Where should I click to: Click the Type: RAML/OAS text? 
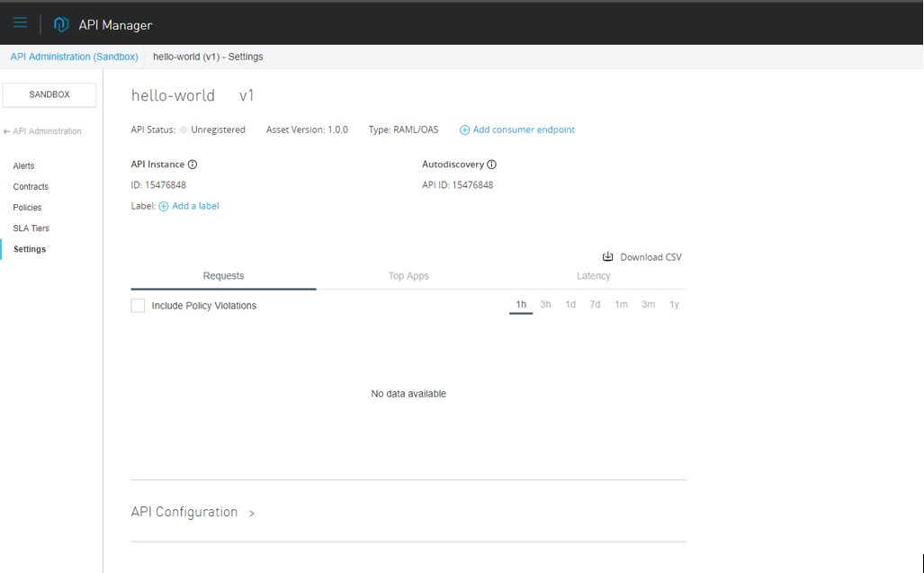pos(404,130)
